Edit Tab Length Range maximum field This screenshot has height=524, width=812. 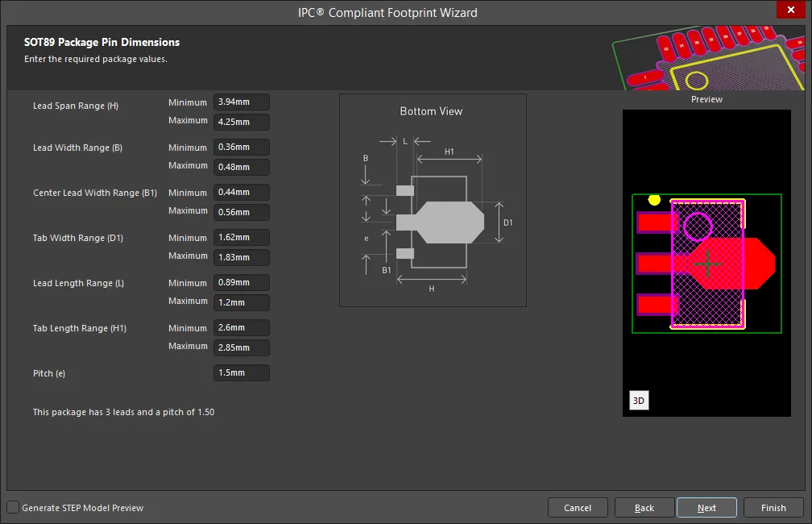242,347
